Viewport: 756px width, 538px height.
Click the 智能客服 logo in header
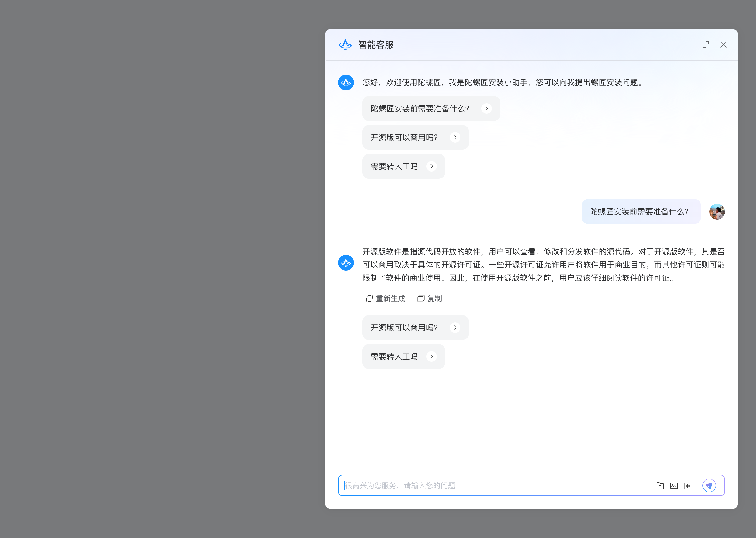[345, 45]
